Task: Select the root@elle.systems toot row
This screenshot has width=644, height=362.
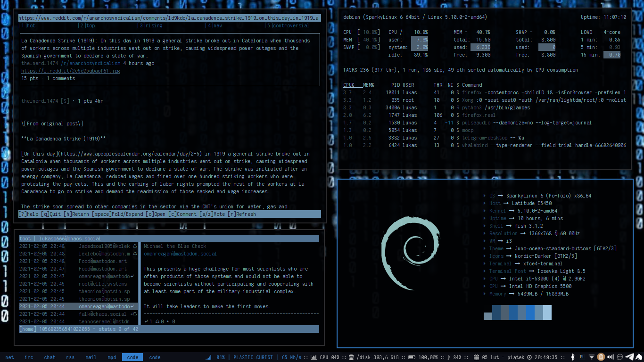Action: coord(79,284)
